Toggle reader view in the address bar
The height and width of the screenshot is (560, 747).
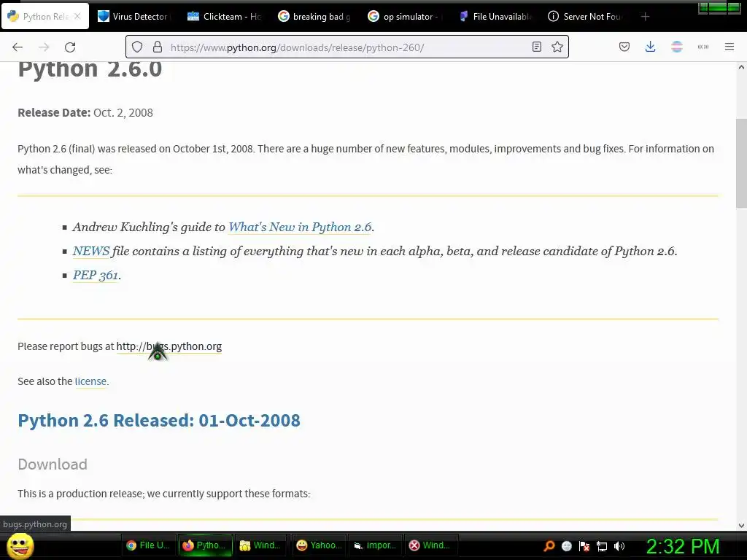click(537, 47)
